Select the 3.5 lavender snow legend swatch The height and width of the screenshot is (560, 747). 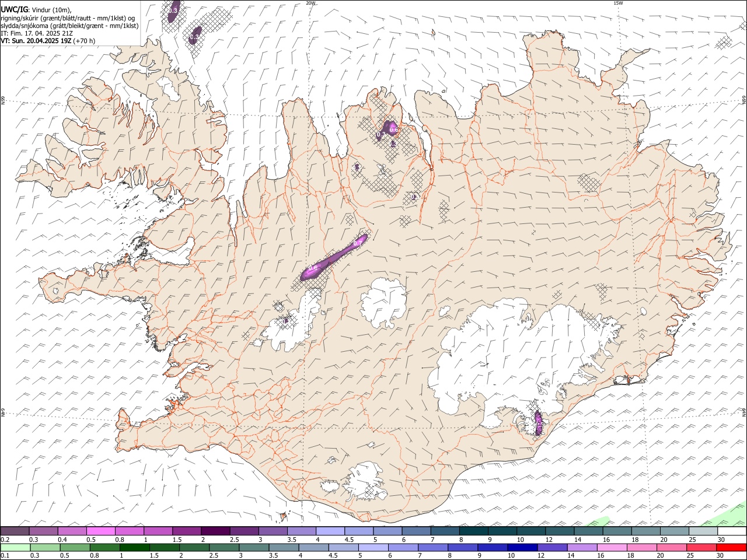click(x=301, y=531)
